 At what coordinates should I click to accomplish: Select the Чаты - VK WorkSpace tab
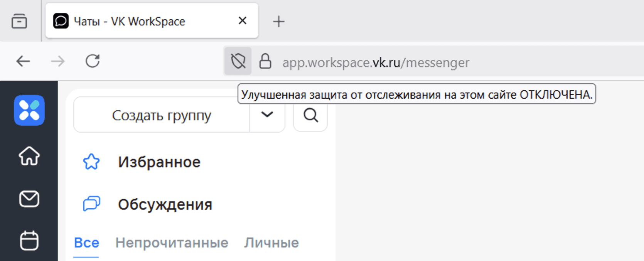pyautogui.click(x=152, y=21)
